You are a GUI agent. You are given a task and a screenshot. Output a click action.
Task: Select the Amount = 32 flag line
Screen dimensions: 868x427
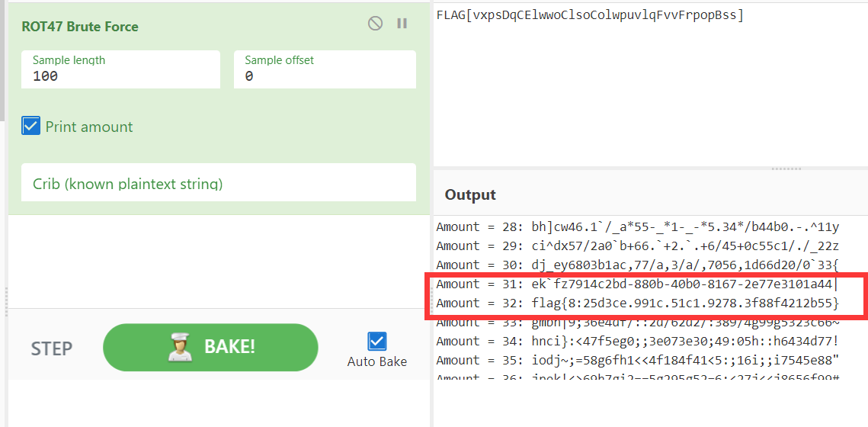click(x=637, y=303)
